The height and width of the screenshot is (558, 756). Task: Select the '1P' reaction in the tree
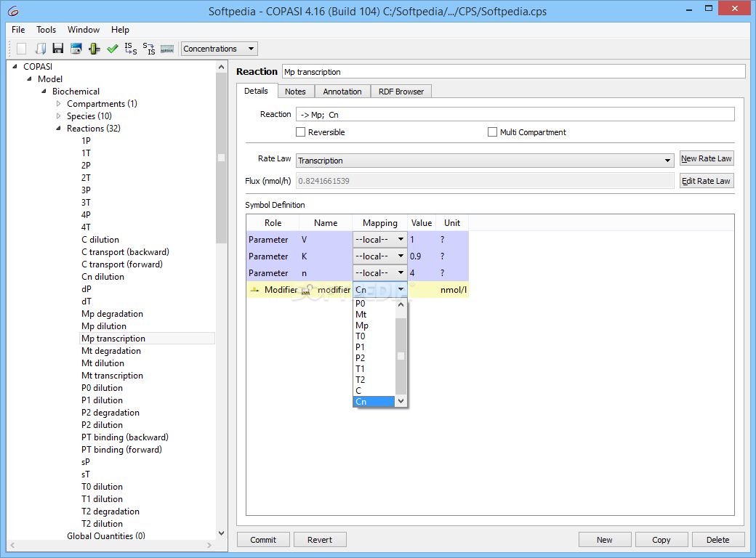click(x=86, y=141)
